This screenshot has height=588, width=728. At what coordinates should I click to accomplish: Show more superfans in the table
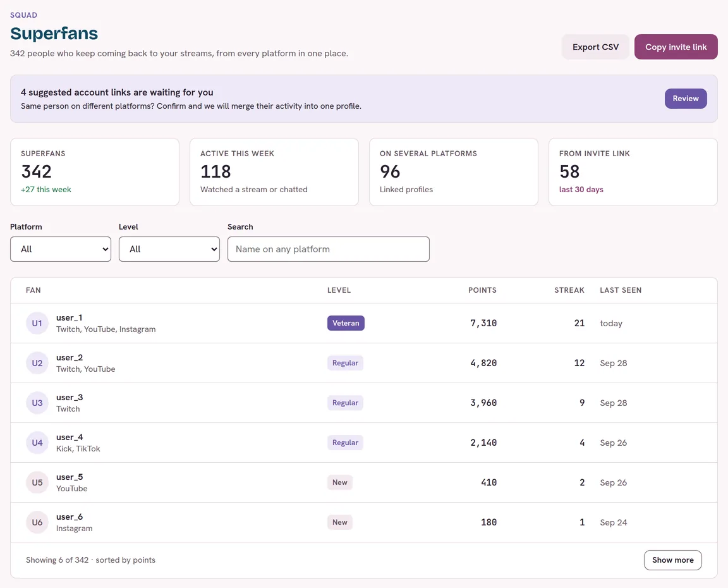(672, 560)
